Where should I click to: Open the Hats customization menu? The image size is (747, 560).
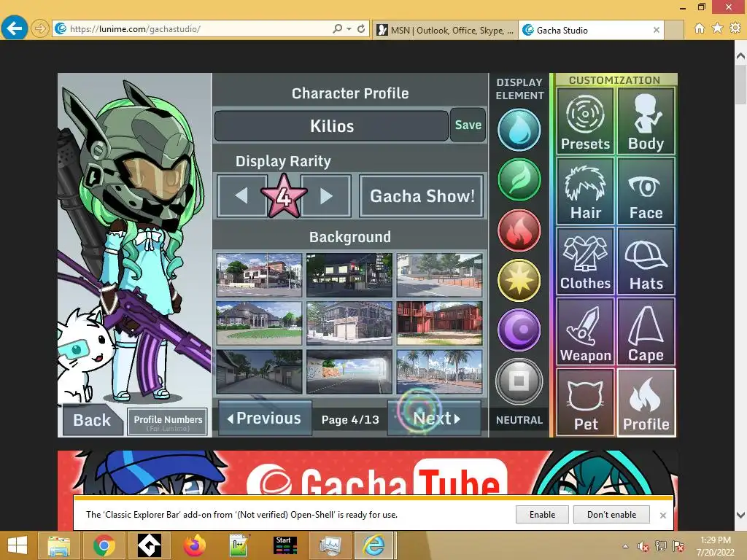646,261
